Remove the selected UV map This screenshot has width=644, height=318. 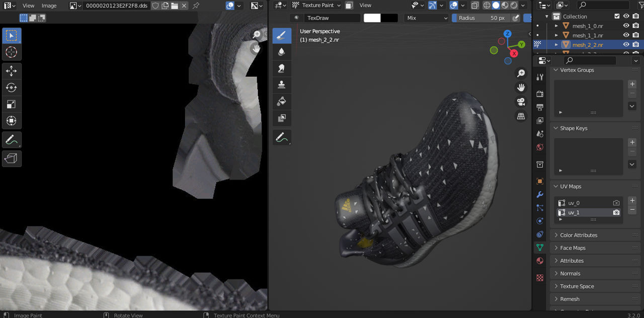coord(632,210)
